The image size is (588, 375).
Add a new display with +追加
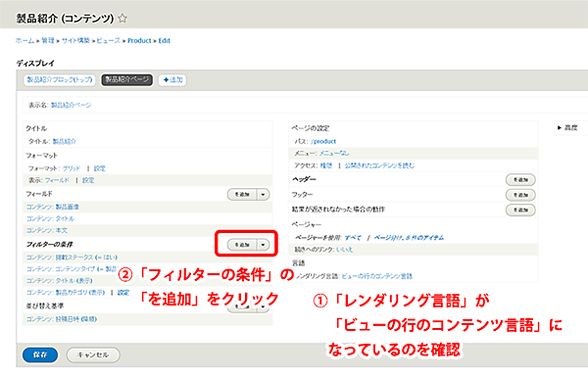click(172, 79)
